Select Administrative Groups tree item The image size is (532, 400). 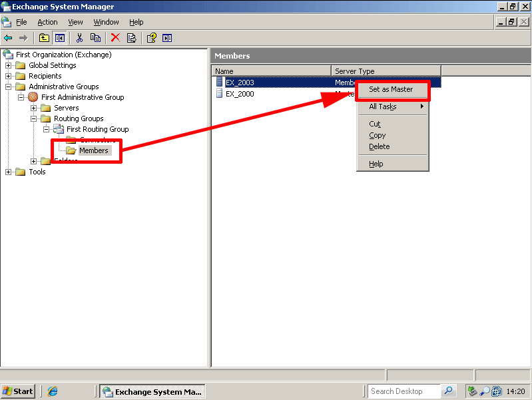click(64, 87)
